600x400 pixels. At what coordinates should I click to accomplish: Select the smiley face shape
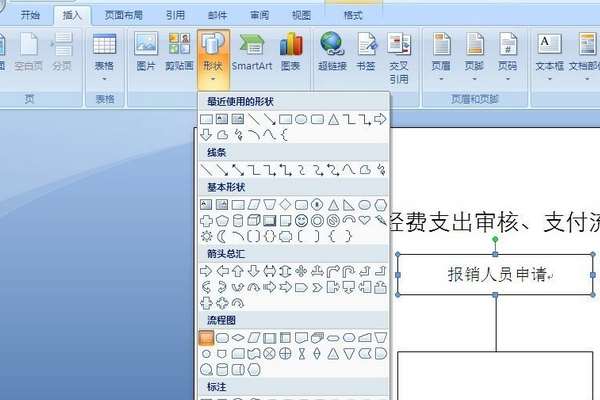pos(302,220)
